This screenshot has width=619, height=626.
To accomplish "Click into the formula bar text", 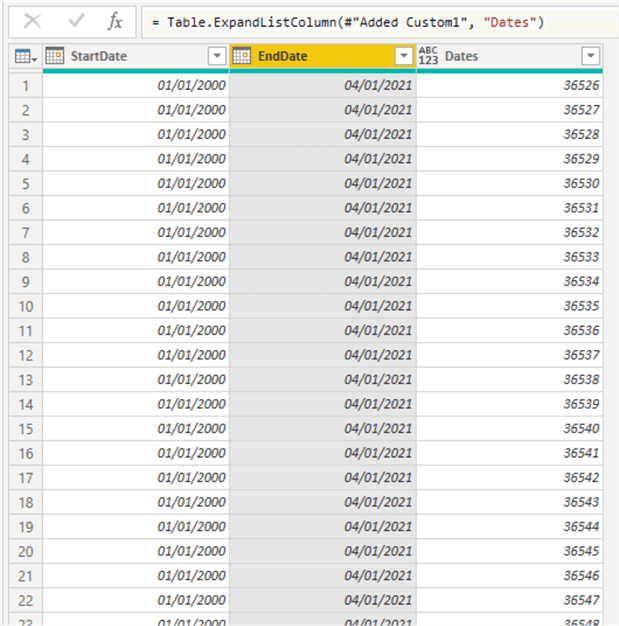I will tap(347, 22).
